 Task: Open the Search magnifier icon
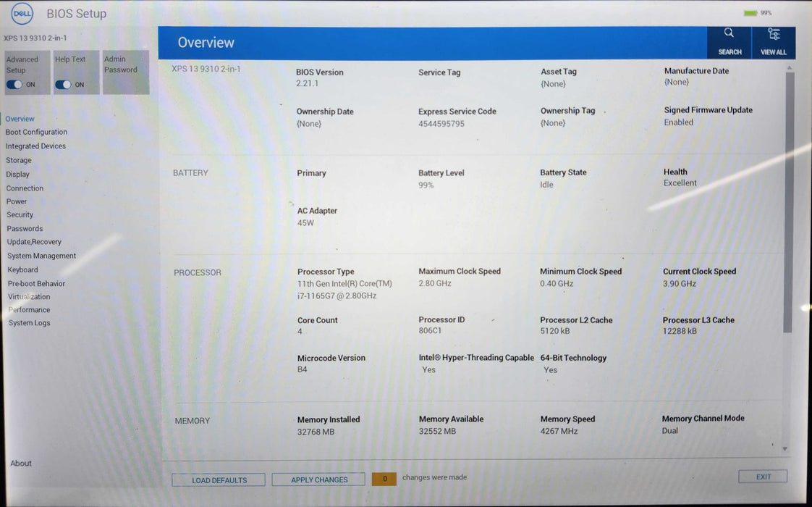pos(729,33)
